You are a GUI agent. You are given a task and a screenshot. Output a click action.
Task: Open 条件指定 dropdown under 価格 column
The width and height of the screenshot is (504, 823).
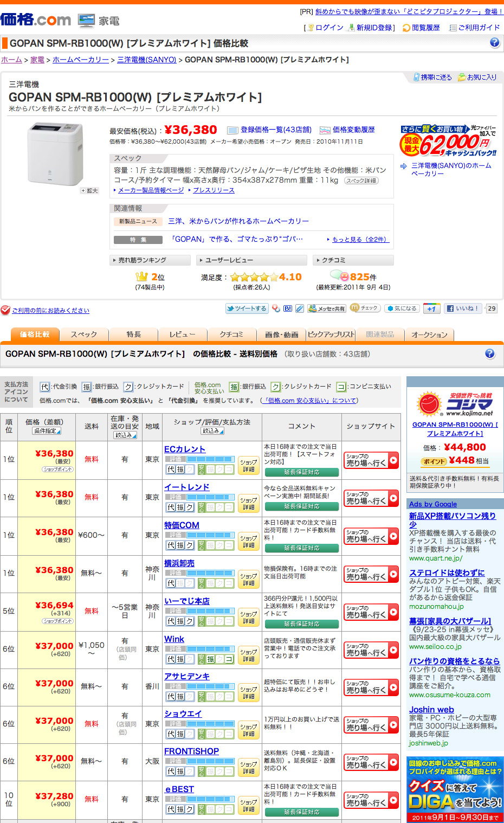pos(47,431)
